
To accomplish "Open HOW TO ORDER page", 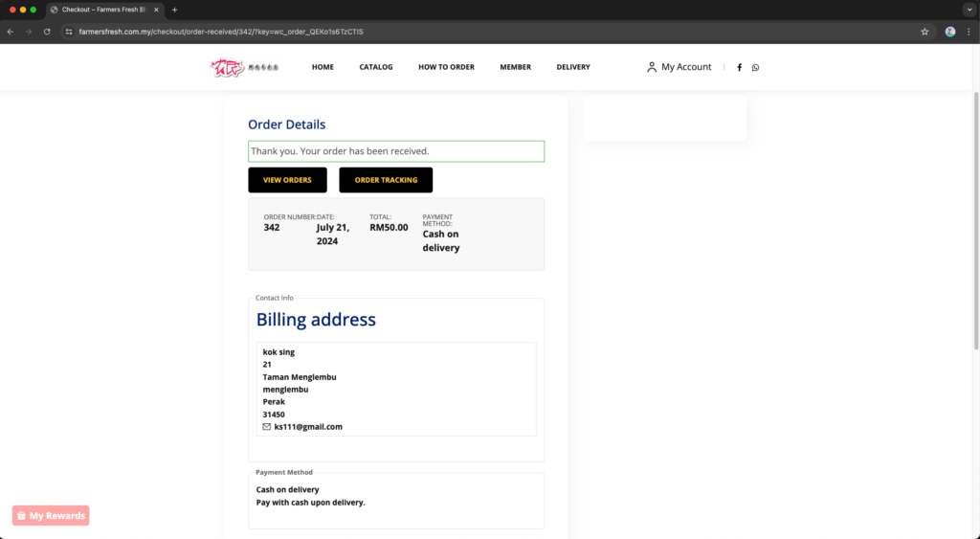I will click(446, 67).
